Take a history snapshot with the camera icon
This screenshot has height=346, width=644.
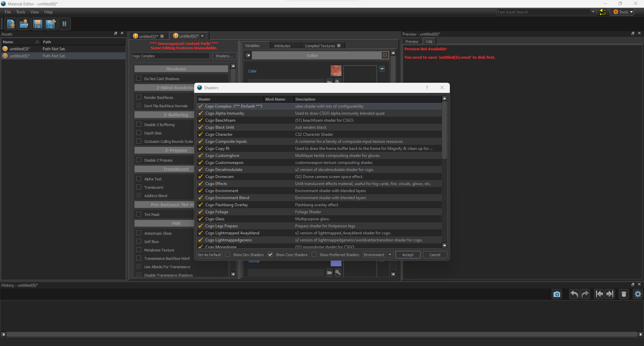557,294
